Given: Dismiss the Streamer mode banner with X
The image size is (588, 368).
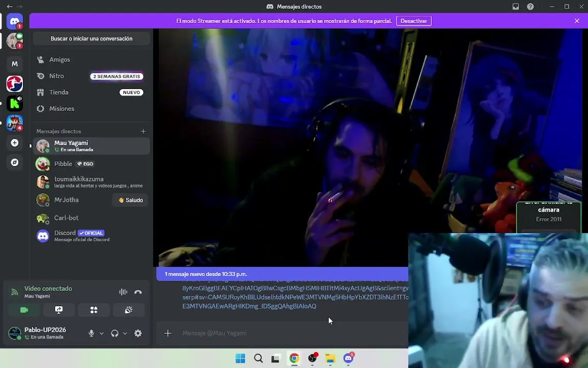Looking at the screenshot, I should tap(577, 21).
